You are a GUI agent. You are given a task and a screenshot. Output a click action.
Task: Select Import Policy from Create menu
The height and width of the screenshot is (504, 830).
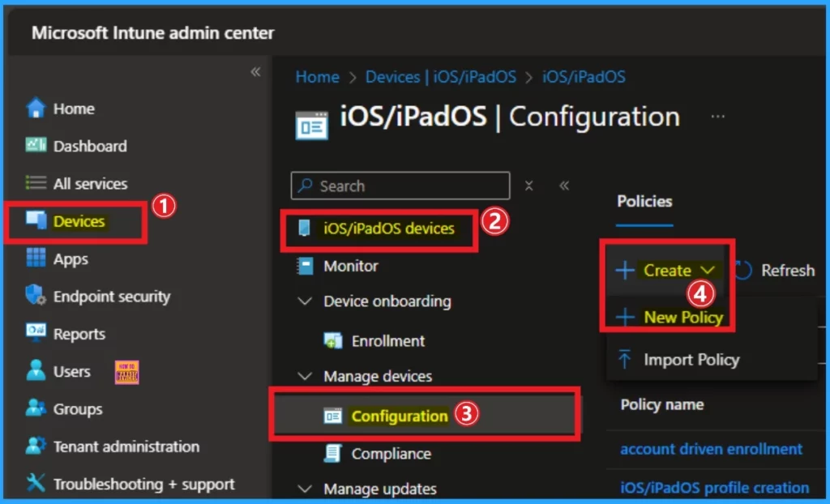(x=679, y=360)
